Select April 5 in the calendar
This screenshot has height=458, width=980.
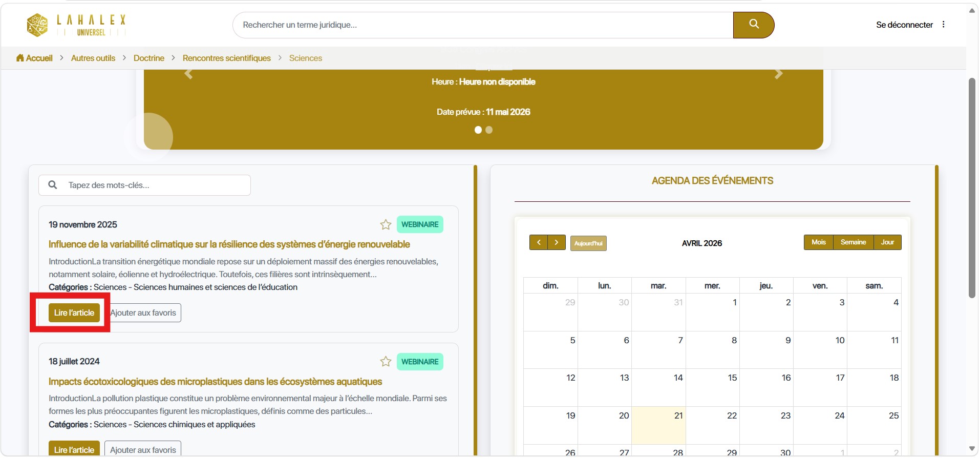[551, 350]
